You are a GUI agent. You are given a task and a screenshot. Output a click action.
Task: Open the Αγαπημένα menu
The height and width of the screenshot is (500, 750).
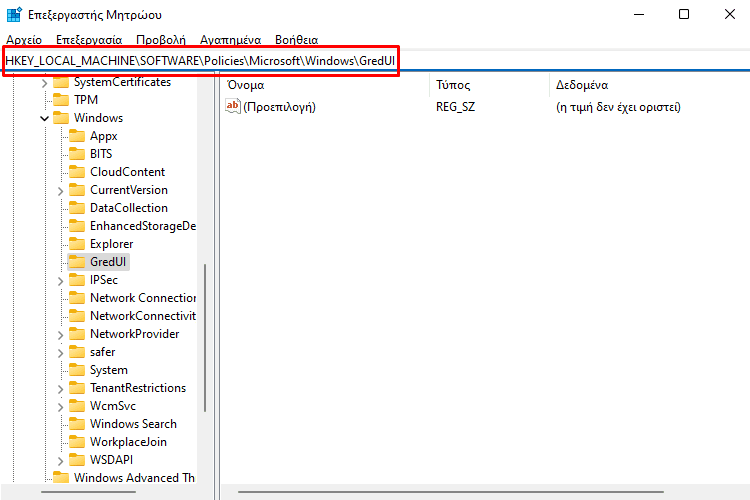click(231, 40)
